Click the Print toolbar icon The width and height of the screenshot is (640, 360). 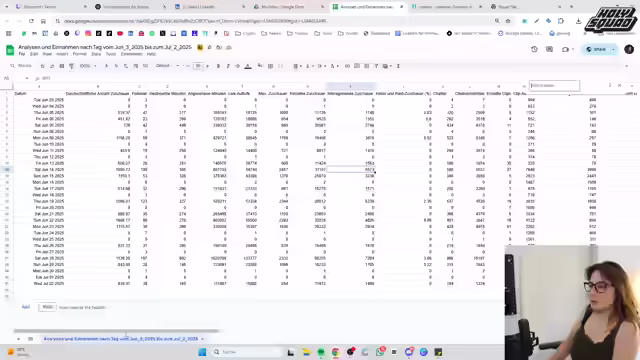pyautogui.click(x=62, y=66)
